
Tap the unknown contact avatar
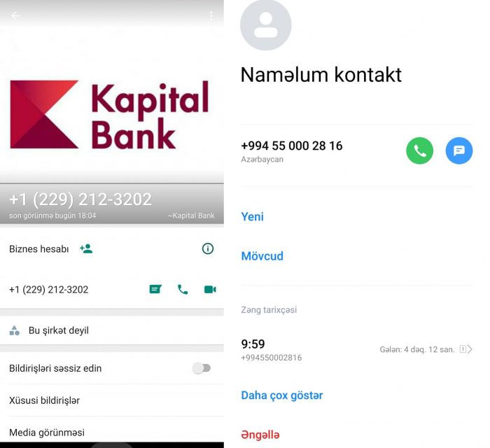click(x=266, y=24)
